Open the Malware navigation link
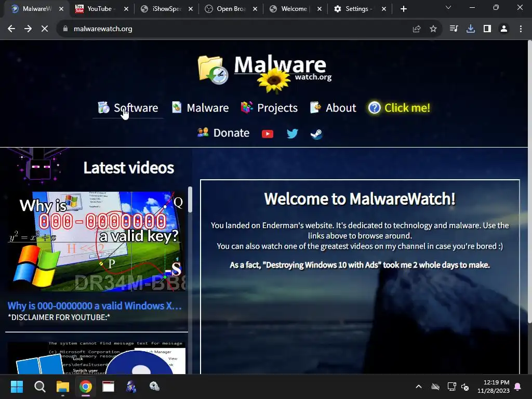 pos(200,108)
